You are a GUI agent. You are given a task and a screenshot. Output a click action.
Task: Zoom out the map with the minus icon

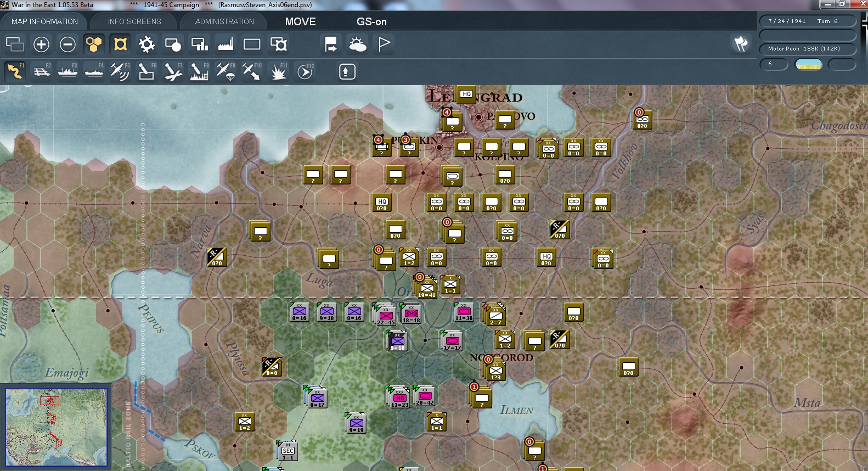[67, 44]
